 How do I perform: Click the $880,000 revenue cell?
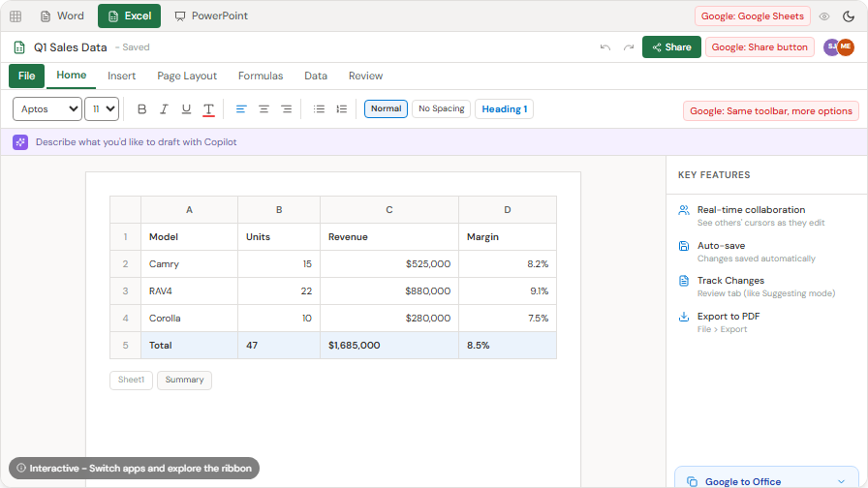[x=389, y=291]
